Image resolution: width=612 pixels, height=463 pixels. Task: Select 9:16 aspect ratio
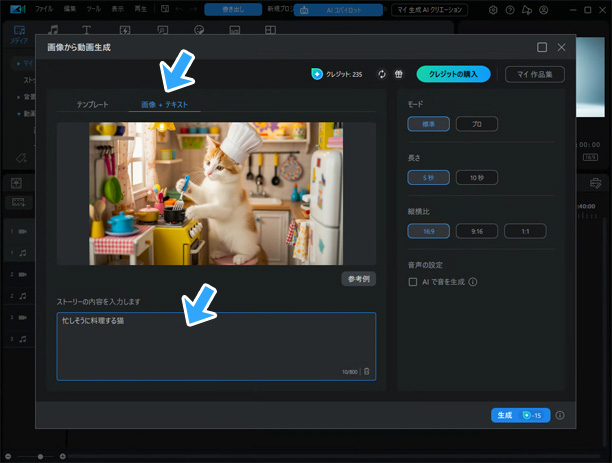click(477, 231)
